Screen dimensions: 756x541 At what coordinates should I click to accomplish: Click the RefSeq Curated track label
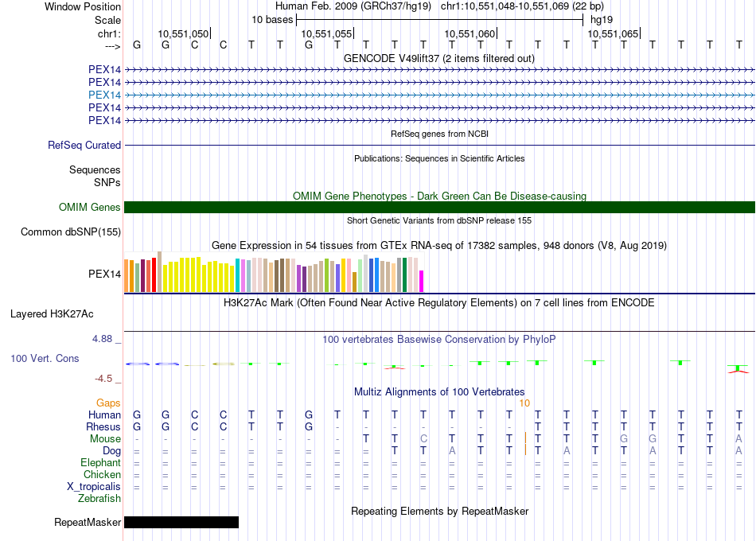tap(84, 146)
